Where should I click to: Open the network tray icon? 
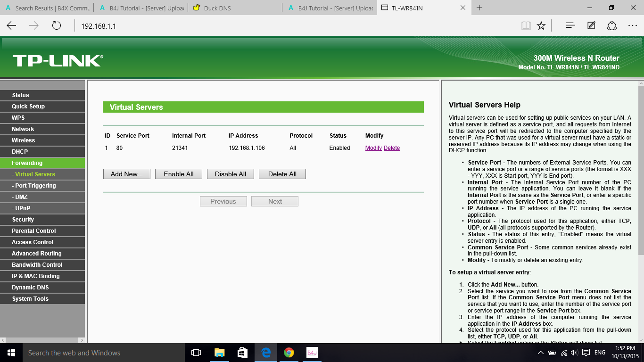coord(564,353)
